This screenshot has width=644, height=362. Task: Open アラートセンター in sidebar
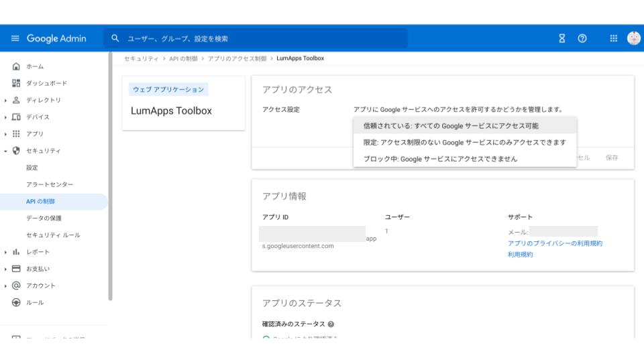coord(50,184)
